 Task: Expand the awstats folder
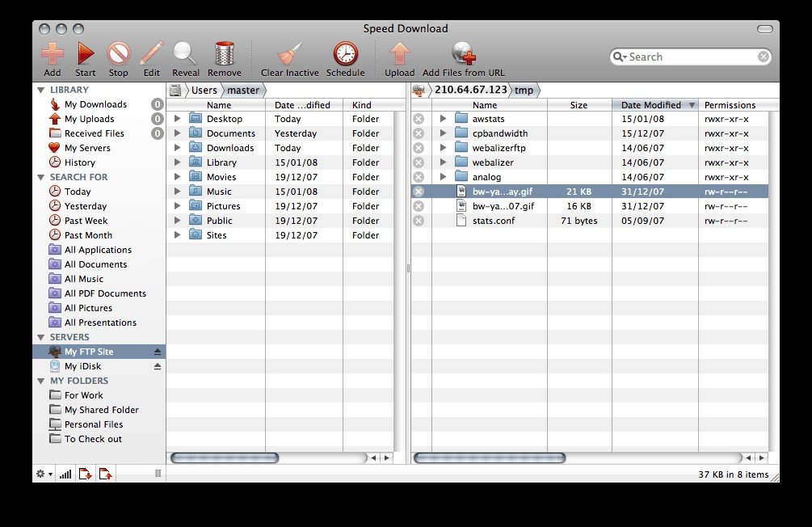[x=443, y=119]
